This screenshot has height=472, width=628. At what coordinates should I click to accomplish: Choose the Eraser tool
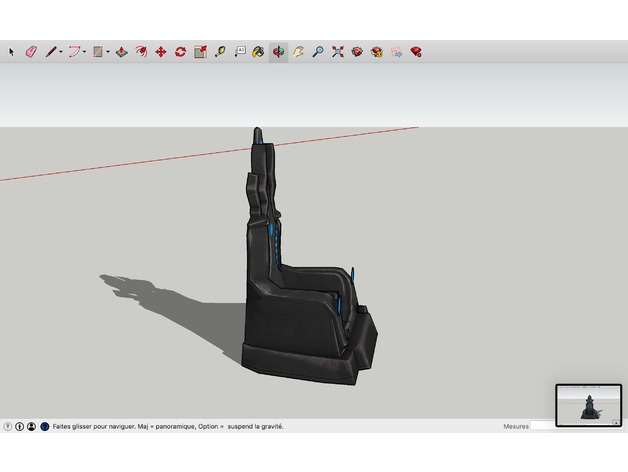coord(30,51)
